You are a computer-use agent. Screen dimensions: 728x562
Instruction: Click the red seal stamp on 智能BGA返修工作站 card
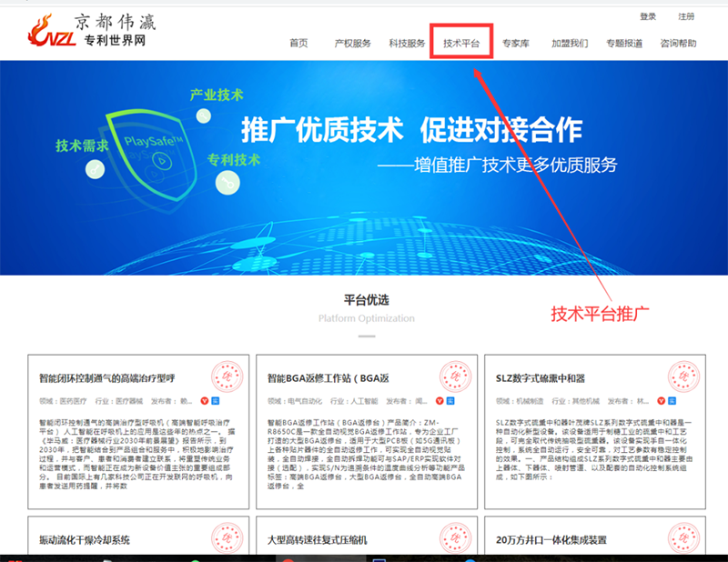click(455, 376)
